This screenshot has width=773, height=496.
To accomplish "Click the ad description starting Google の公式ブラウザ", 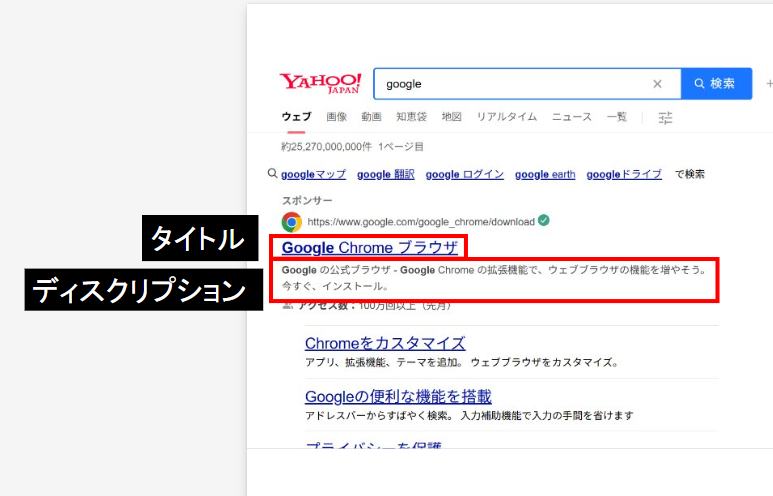I will [494, 278].
